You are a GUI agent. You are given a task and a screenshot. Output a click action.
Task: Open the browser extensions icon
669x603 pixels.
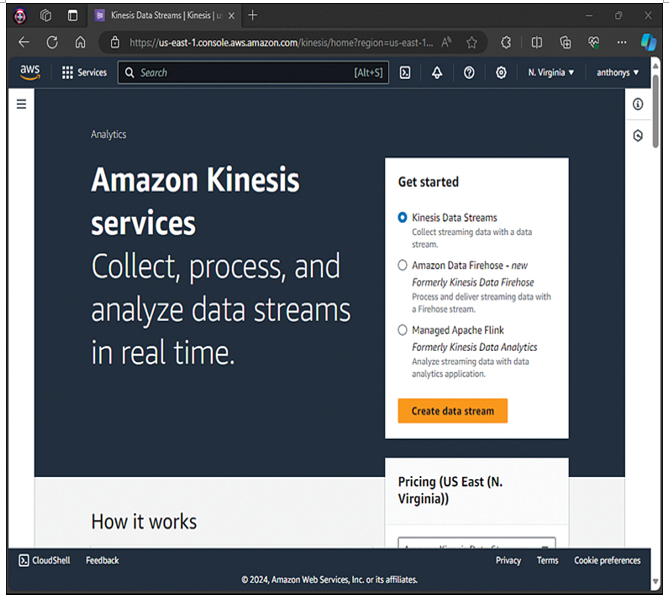(x=506, y=42)
